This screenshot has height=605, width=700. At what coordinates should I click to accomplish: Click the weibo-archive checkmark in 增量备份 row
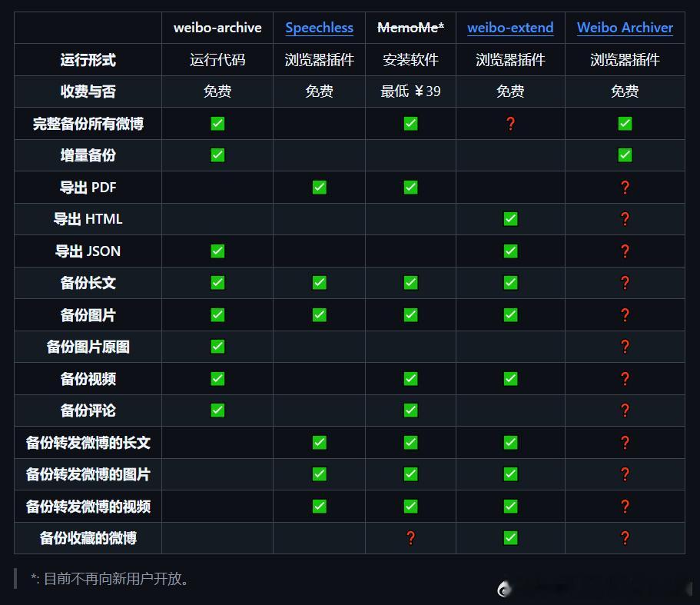click(x=217, y=155)
